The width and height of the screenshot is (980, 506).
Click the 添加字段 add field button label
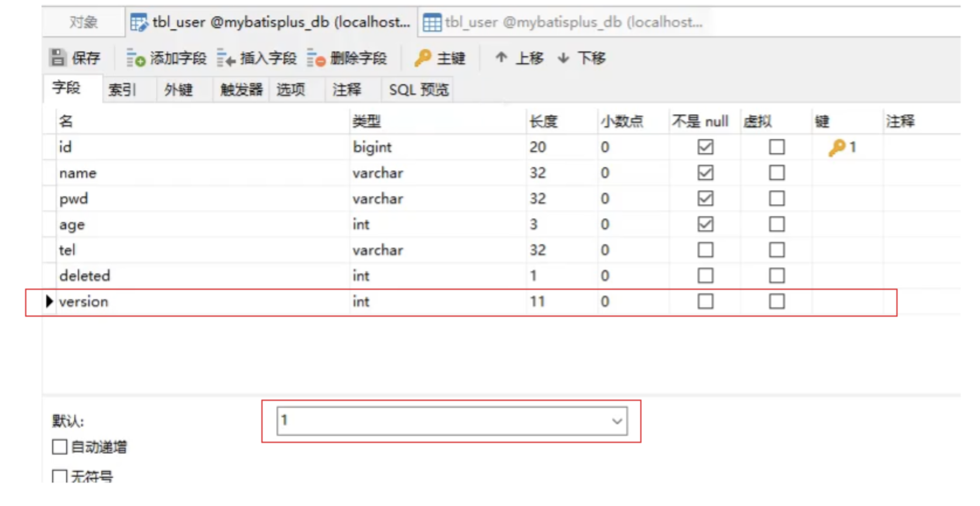point(178,58)
